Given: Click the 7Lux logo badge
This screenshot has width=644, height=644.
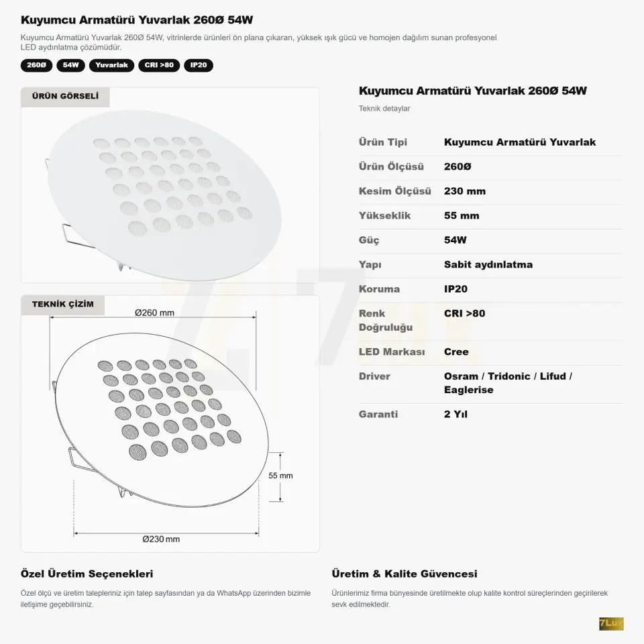Looking at the screenshot, I should [x=610, y=623].
